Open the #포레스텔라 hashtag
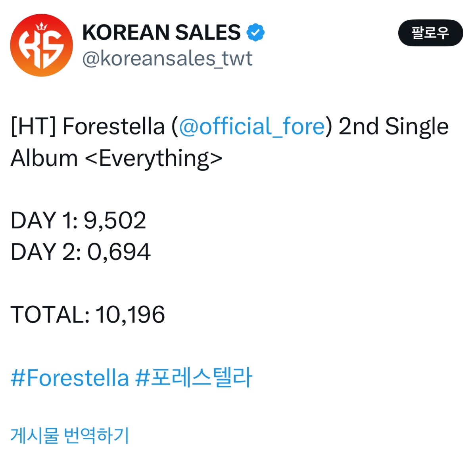476x452 pixels. click(x=194, y=377)
